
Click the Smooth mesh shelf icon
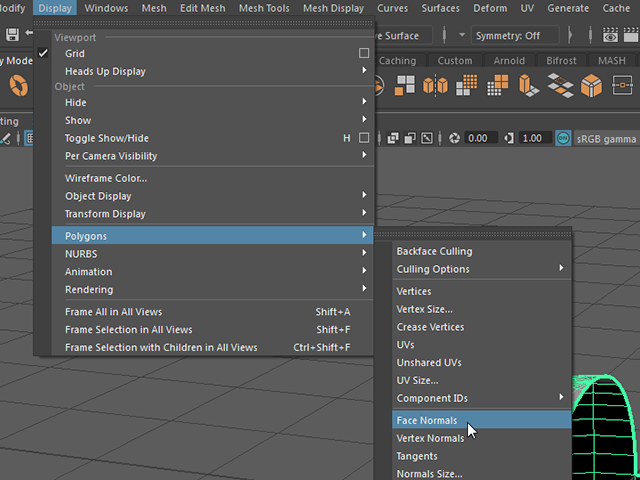[467, 85]
